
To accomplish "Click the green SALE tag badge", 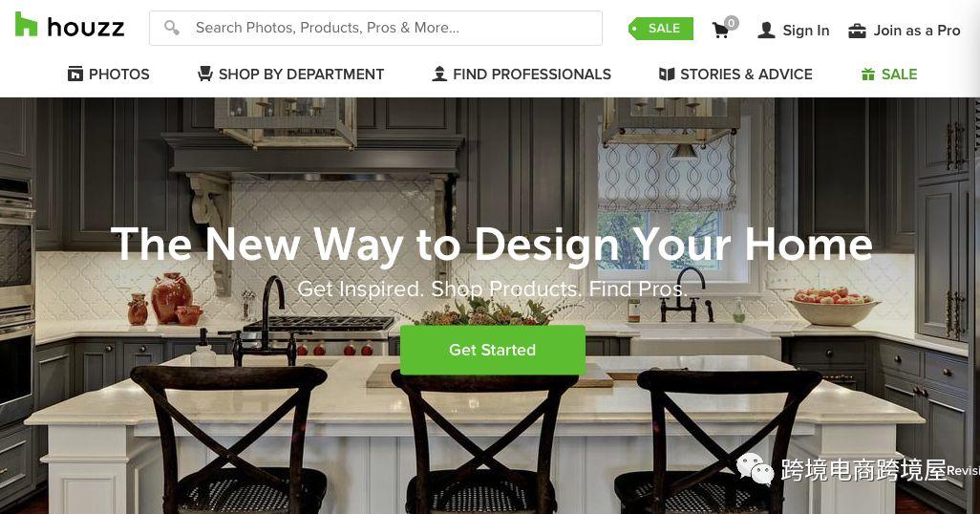I will pyautogui.click(x=661, y=28).
